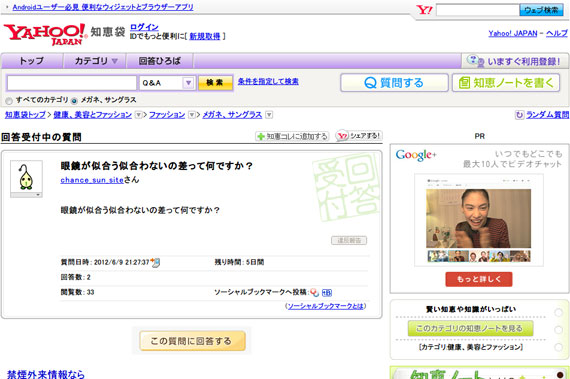Click the ログイン link
570x379 pixels.
pos(144,27)
